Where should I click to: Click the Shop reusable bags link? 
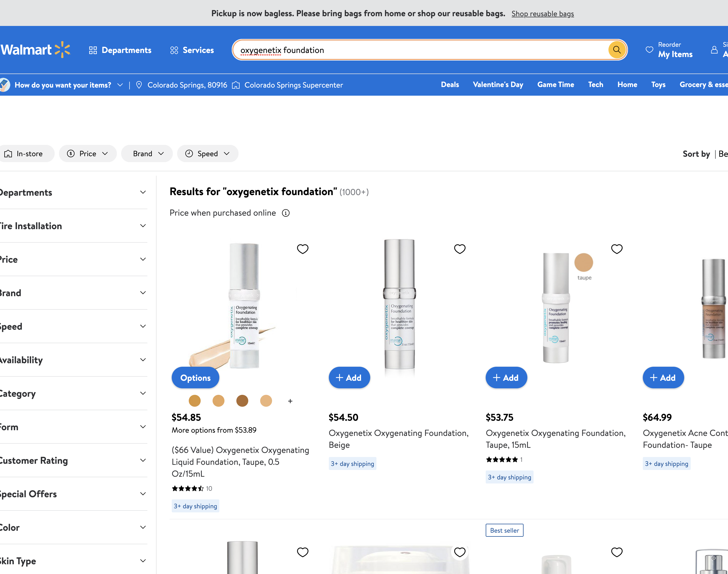[x=542, y=14]
